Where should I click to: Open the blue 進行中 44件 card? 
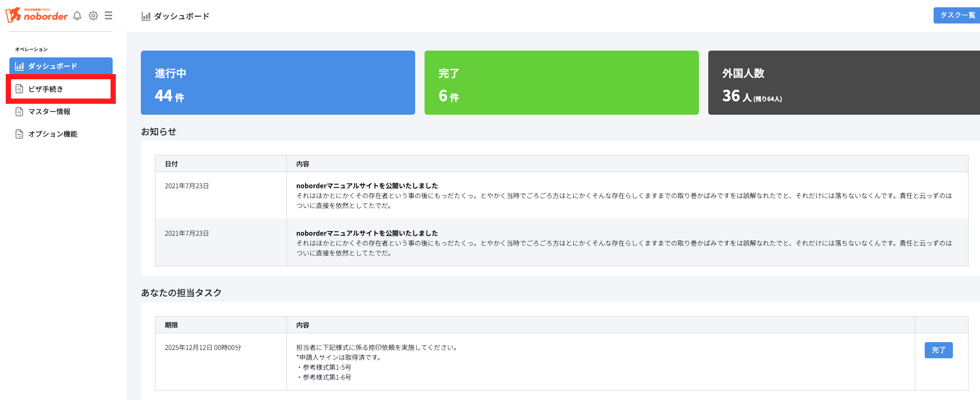(x=277, y=82)
